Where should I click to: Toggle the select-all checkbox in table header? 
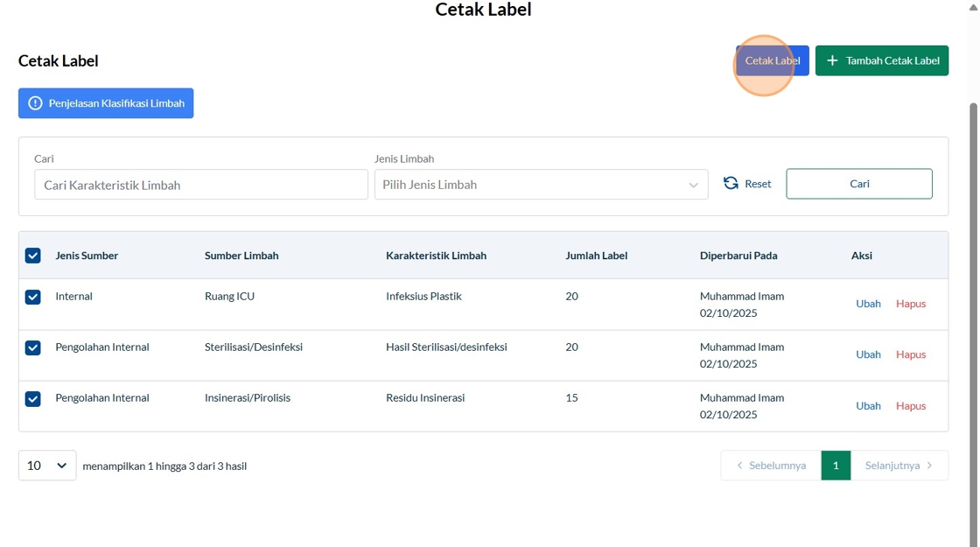coord(33,256)
